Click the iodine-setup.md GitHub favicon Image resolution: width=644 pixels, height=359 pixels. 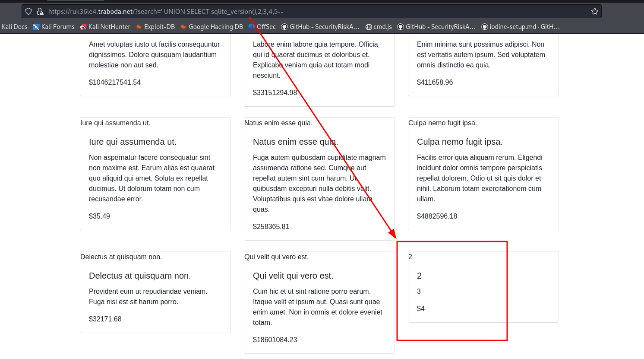click(485, 27)
